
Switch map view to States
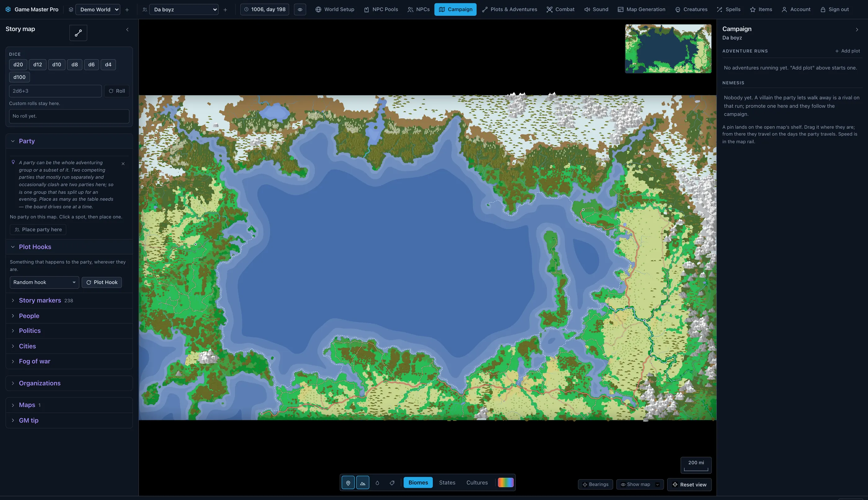click(x=447, y=483)
